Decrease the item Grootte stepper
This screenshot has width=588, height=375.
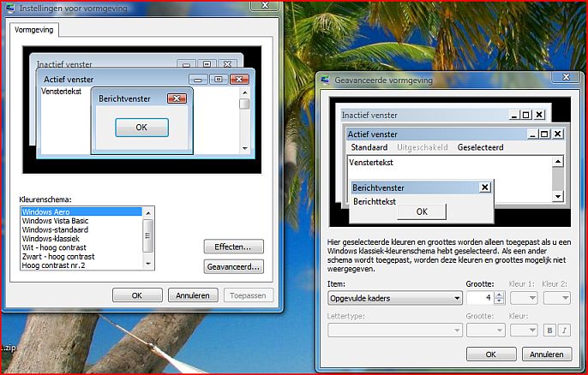499,301
